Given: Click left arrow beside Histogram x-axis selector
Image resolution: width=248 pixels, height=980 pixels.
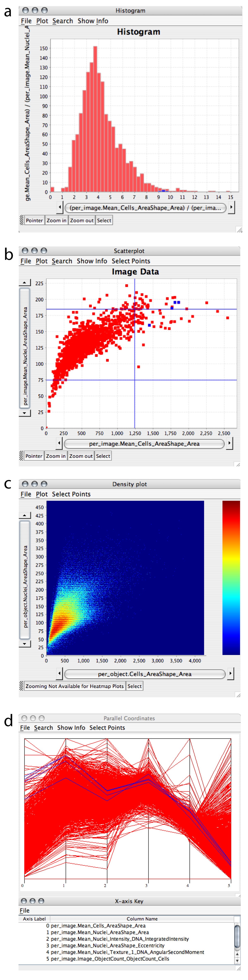Looking at the screenshot, I should coord(60,207).
